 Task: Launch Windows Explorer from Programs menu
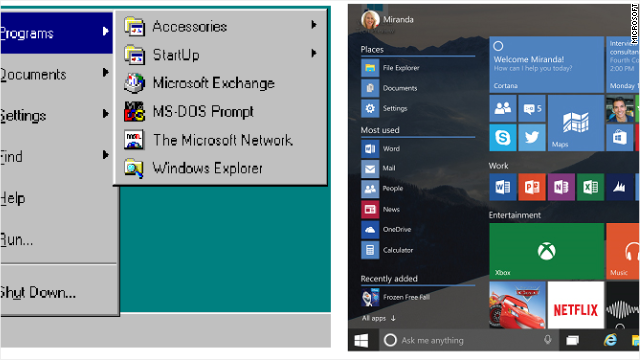coord(220,168)
